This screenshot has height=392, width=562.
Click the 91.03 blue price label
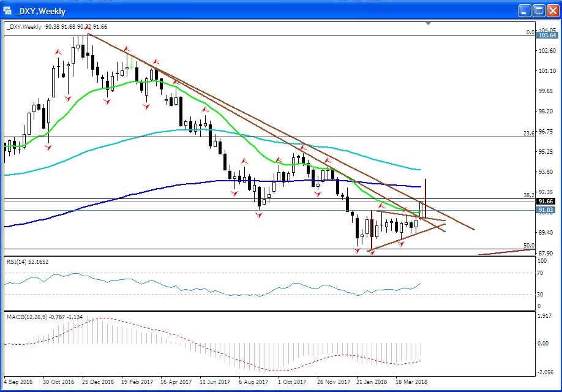coord(546,210)
